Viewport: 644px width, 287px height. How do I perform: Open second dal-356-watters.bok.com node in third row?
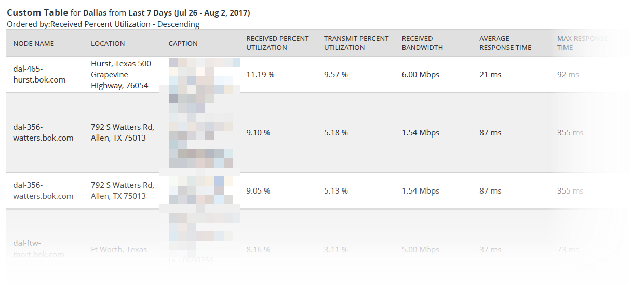pyautogui.click(x=43, y=190)
